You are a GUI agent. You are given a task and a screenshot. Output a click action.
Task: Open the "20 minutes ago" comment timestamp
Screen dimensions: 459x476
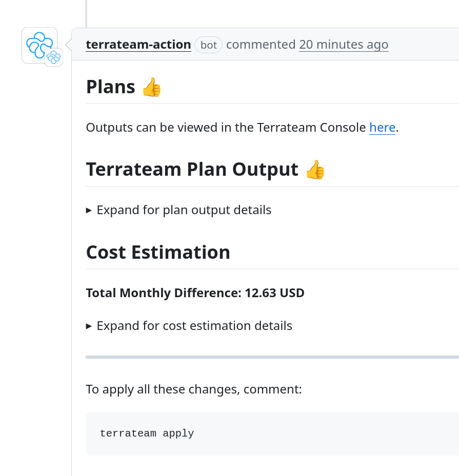point(344,45)
